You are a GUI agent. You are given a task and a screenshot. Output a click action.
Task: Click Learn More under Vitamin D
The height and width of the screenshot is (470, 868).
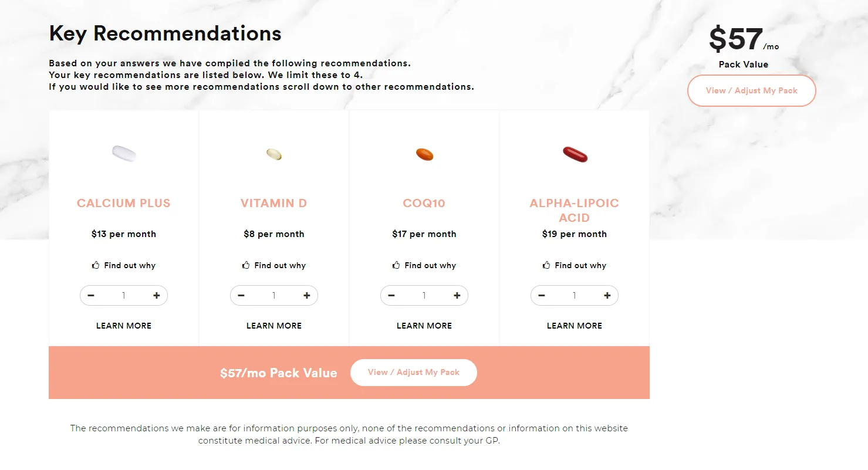click(274, 326)
